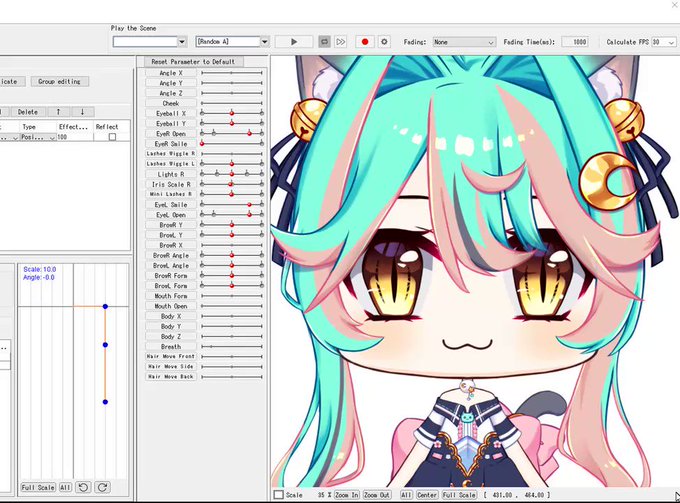Select the bottom blue pendulum point
The image size is (680, 503).
coord(105,402)
